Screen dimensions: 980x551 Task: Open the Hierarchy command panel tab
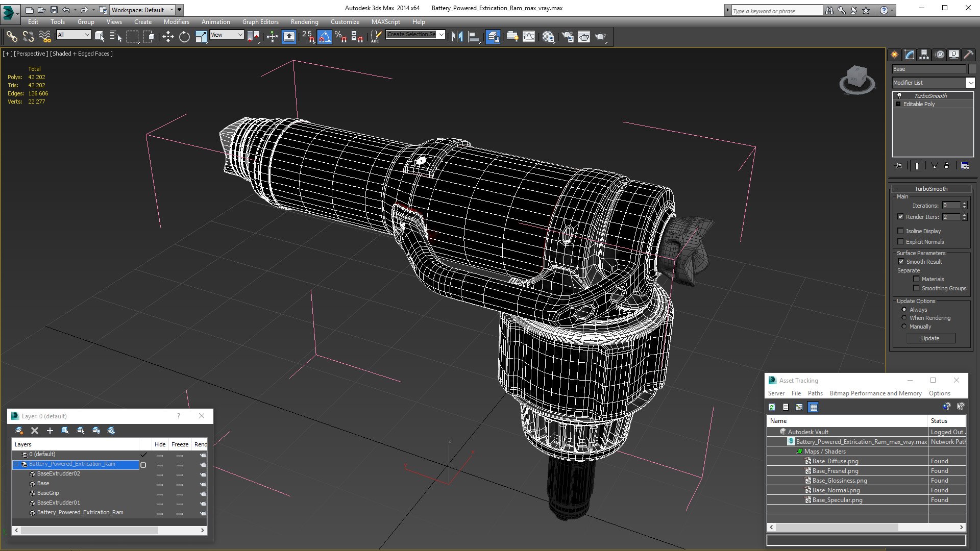tap(924, 55)
